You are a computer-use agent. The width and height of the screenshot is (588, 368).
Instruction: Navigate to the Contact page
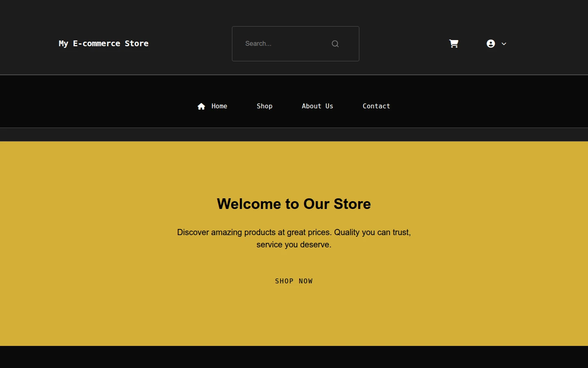376,106
